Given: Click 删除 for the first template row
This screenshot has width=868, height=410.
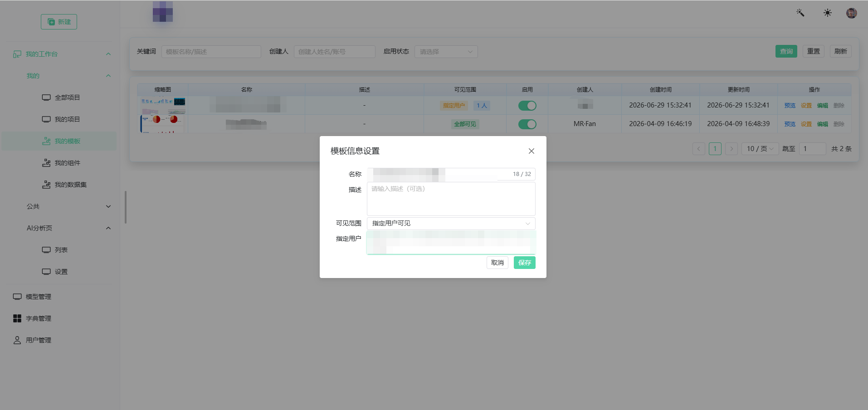Looking at the screenshot, I should [x=839, y=106].
